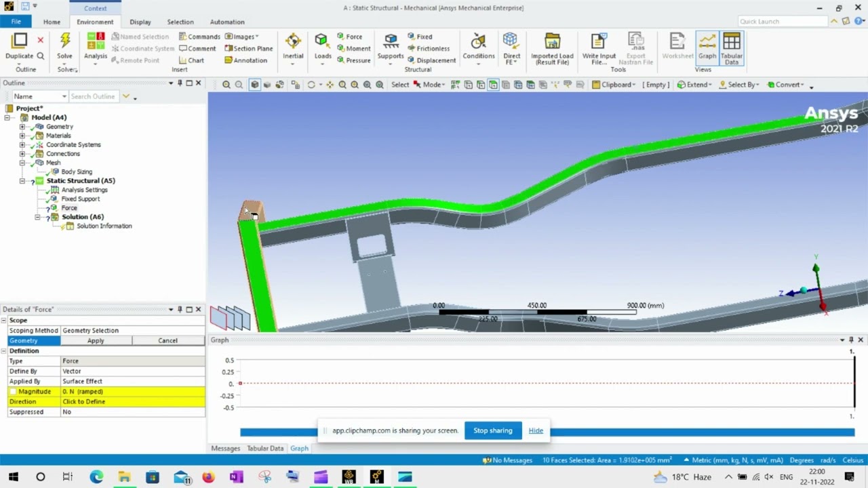
Task: Open the Select By dropdown
Action: coord(738,85)
